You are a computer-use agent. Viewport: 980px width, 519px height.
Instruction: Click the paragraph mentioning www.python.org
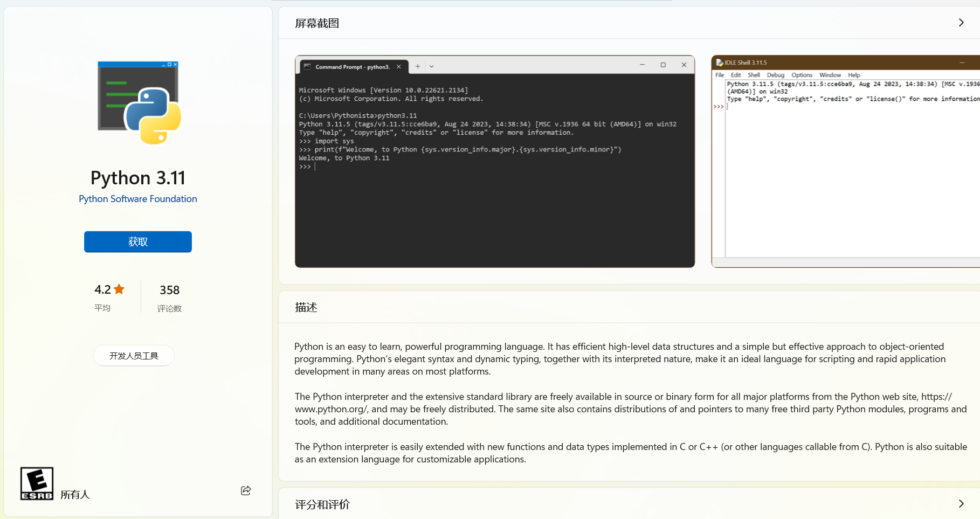tap(631, 409)
